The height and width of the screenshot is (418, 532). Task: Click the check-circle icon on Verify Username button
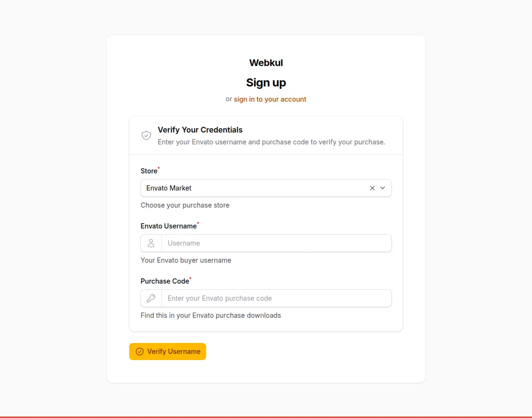coord(140,351)
